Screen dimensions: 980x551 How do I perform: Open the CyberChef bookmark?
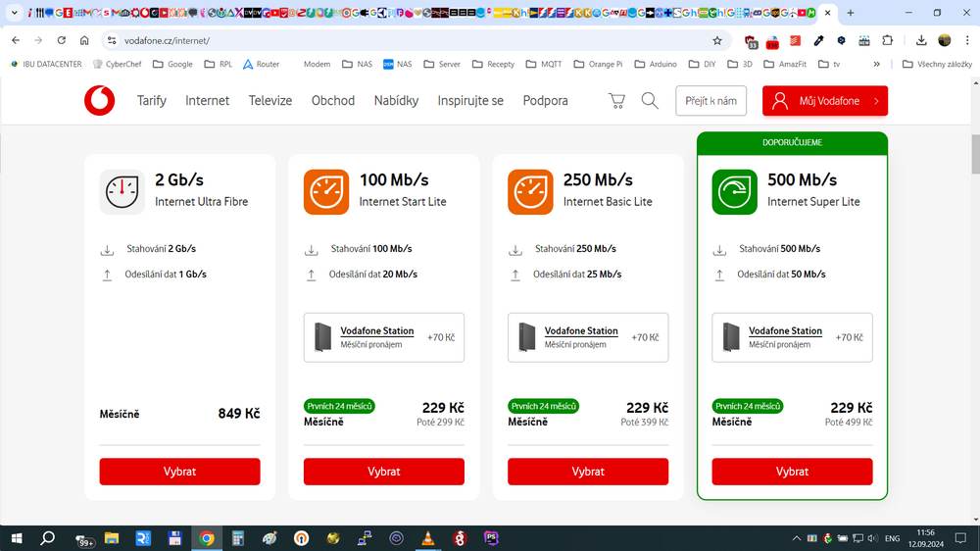117,64
